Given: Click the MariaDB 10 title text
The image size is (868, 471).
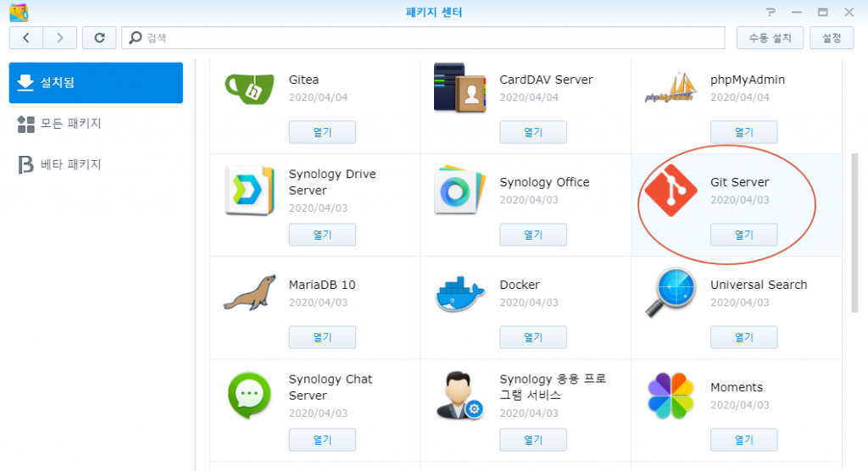Looking at the screenshot, I should tap(322, 285).
